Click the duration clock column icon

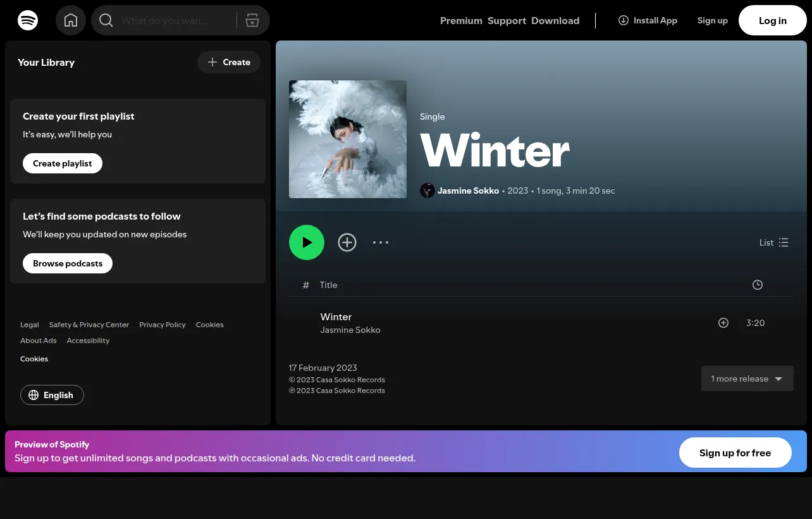(x=758, y=285)
